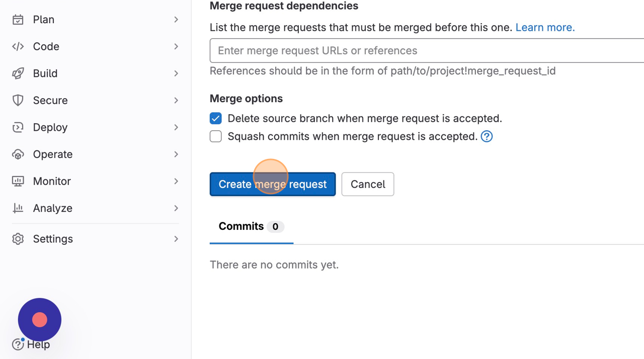Follow the Learn more link
Viewport: 644px width, 359px height.
point(545,28)
